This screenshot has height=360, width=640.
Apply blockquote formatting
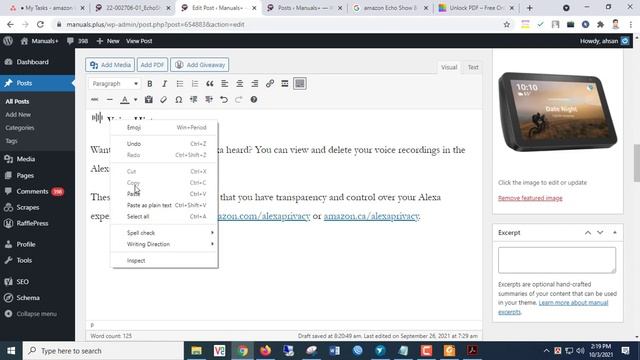point(210,84)
